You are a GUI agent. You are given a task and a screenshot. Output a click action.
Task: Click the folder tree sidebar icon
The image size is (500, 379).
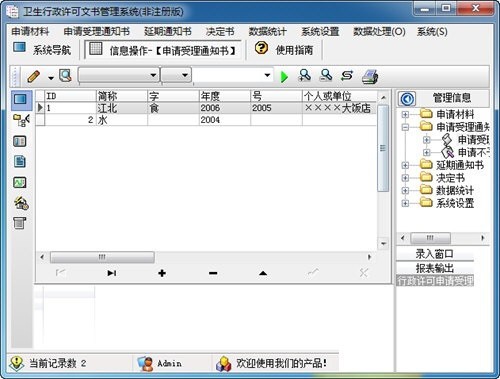[x=21, y=120]
